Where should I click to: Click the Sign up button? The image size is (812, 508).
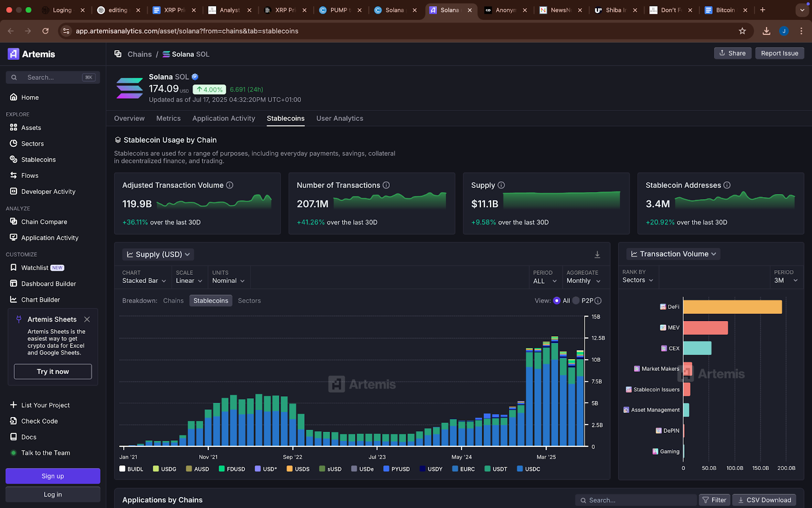pyautogui.click(x=53, y=477)
